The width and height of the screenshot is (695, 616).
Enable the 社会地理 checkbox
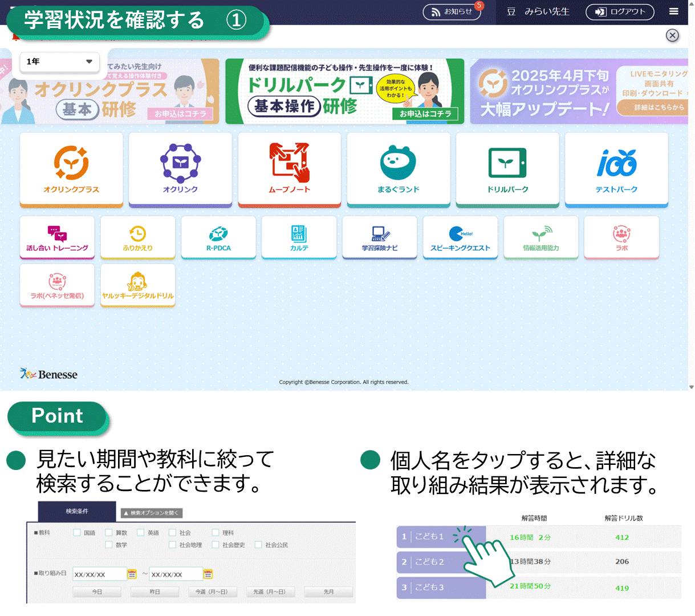tap(173, 545)
